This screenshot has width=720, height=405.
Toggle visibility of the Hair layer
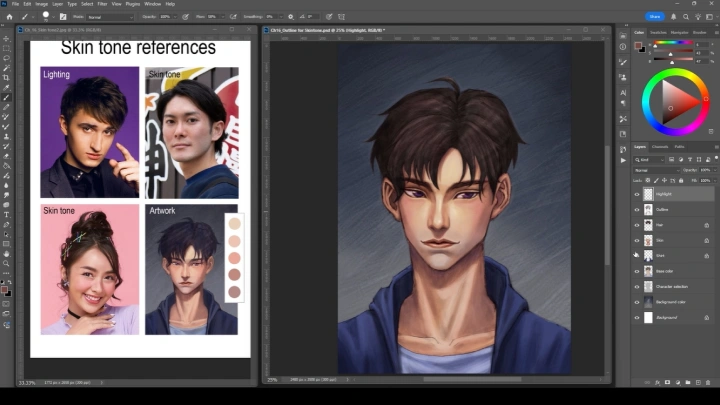click(637, 225)
